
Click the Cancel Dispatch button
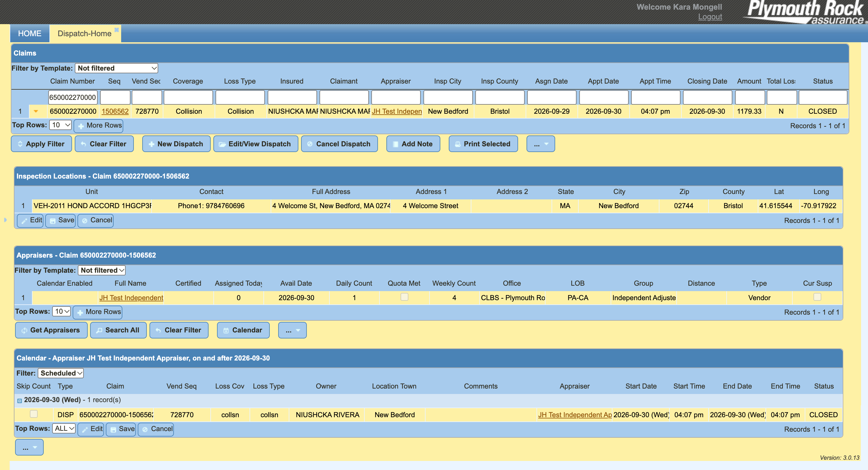[x=339, y=144]
